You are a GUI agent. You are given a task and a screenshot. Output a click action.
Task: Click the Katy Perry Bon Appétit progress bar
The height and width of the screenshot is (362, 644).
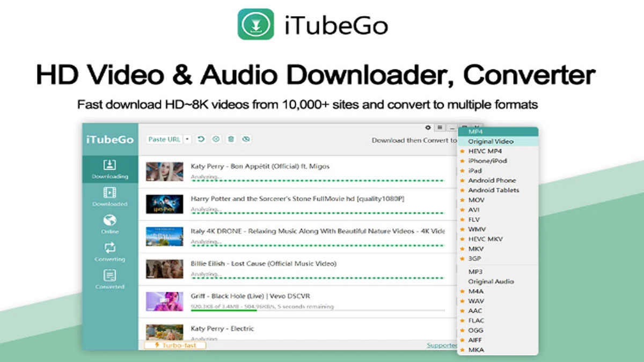(x=318, y=181)
